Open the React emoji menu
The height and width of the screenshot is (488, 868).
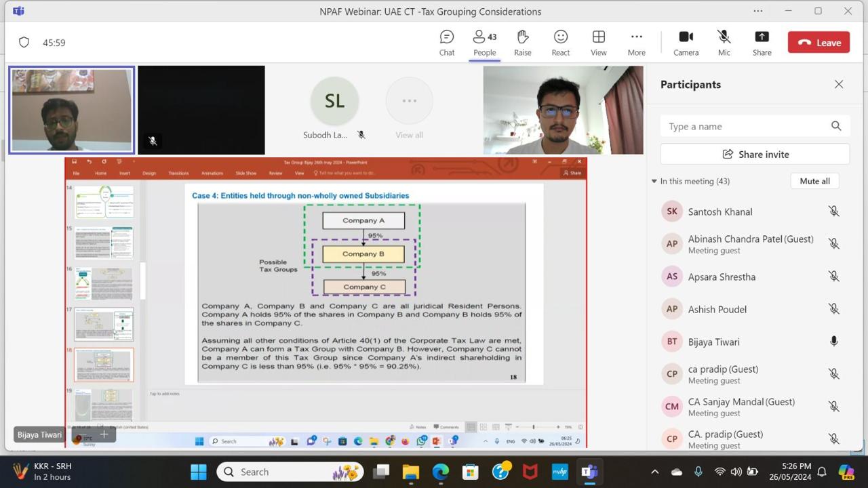tap(560, 42)
